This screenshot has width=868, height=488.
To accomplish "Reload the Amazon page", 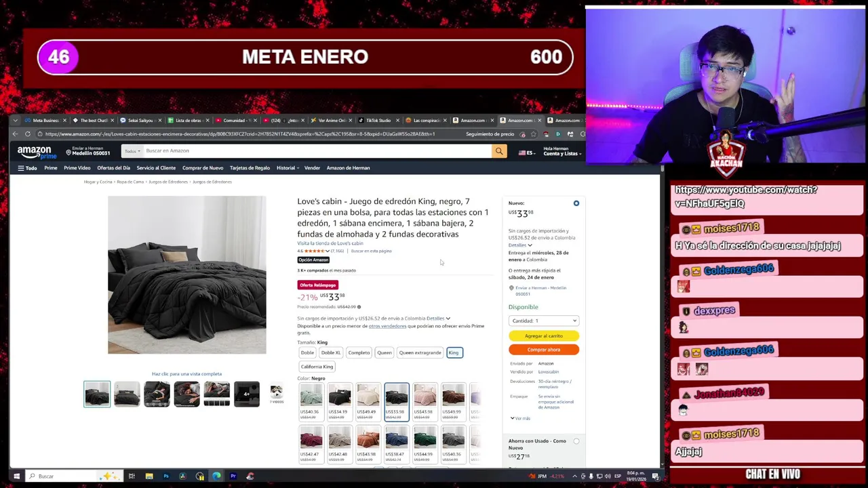I will [x=28, y=134].
